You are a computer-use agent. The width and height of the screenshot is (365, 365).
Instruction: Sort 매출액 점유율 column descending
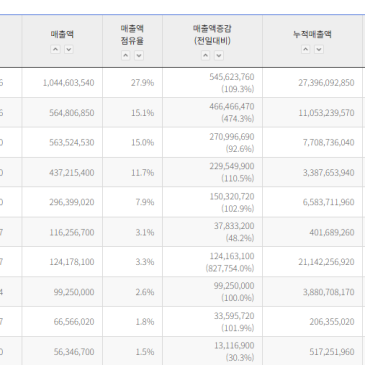[139, 55]
